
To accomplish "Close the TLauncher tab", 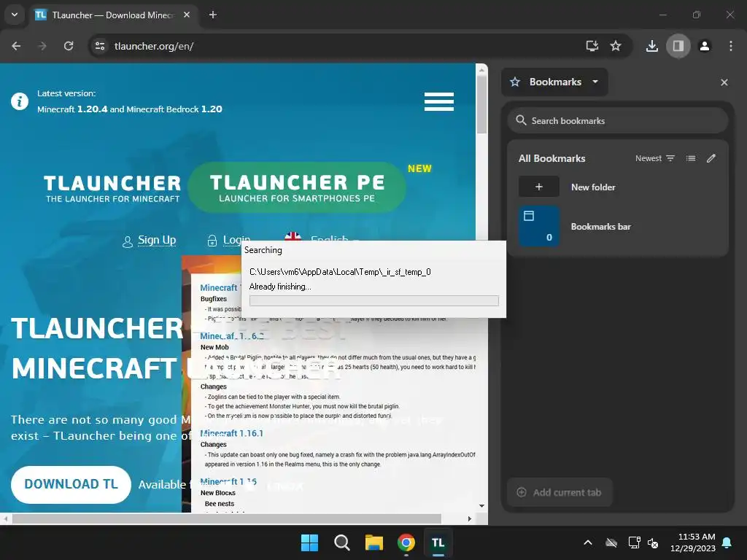I will 187,15.
